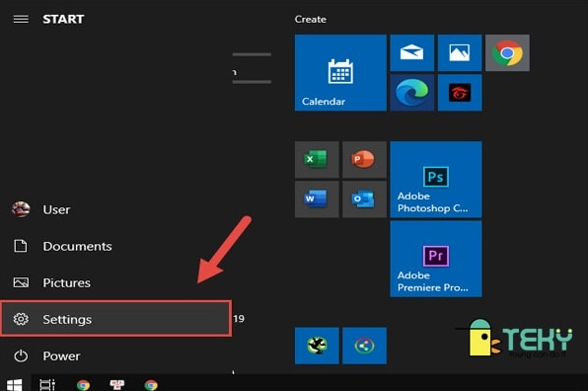The height and width of the screenshot is (391, 588).
Task: Open the Photos tile
Action: (x=460, y=53)
